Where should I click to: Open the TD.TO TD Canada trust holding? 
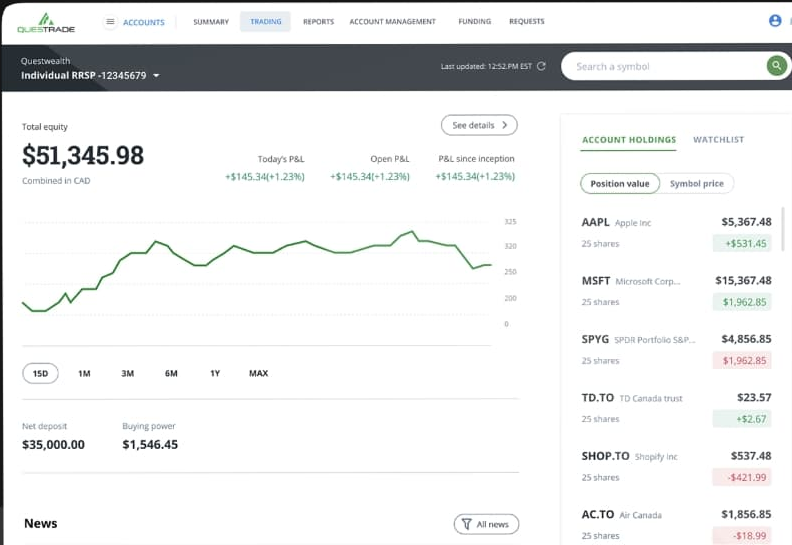tap(676, 408)
